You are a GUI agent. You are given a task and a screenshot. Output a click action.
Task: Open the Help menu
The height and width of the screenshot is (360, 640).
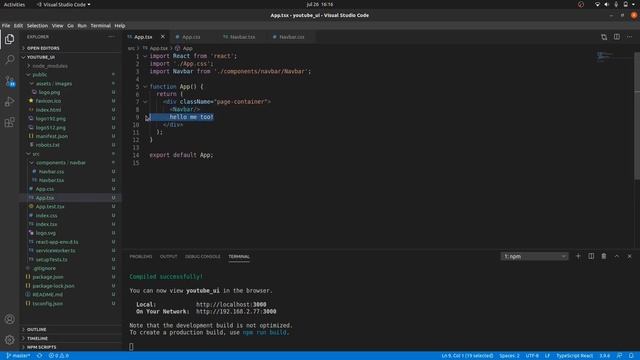[x=120, y=25]
